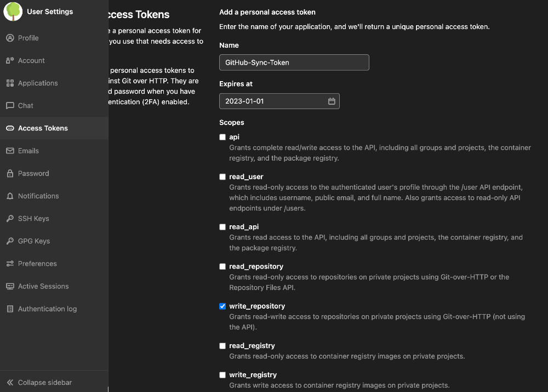Viewport: 548px width, 392px height.
Task: Click the read_repository scope label
Action: click(256, 266)
